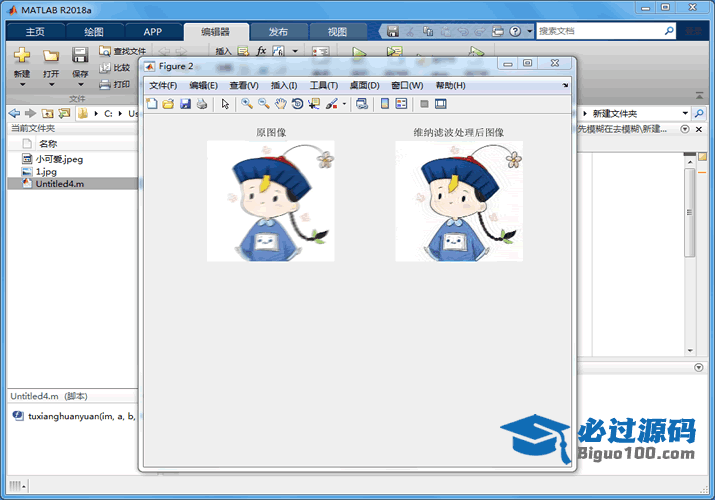Switch to the 发布 tab in MATLAB
Screen dimensions: 715x500
(x=278, y=32)
